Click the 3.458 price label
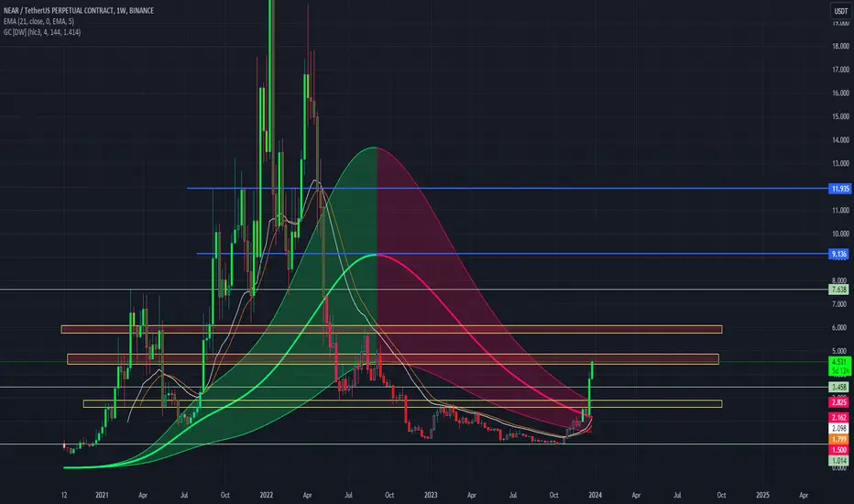The image size is (854, 504). point(839,388)
